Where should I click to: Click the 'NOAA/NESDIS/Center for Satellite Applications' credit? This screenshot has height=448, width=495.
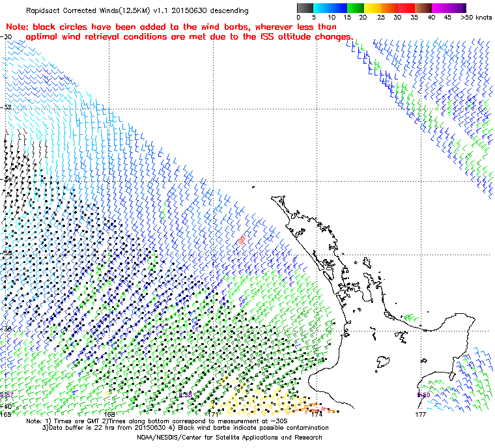coord(229,438)
